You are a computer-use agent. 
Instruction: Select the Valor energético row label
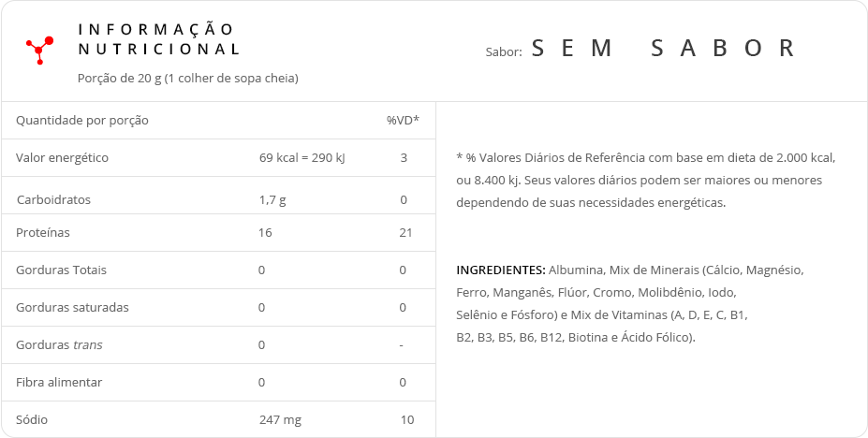[62, 157]
